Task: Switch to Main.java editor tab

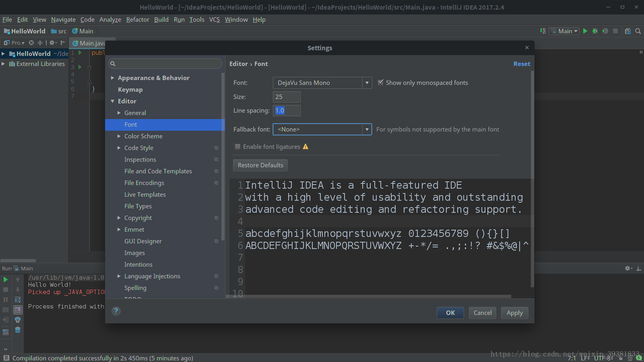Action: click(88, 43)
